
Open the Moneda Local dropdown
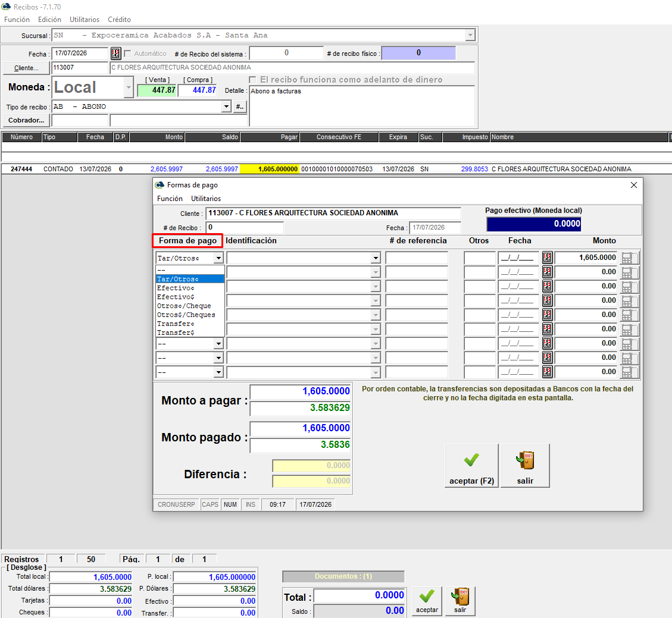click(129, 87)
